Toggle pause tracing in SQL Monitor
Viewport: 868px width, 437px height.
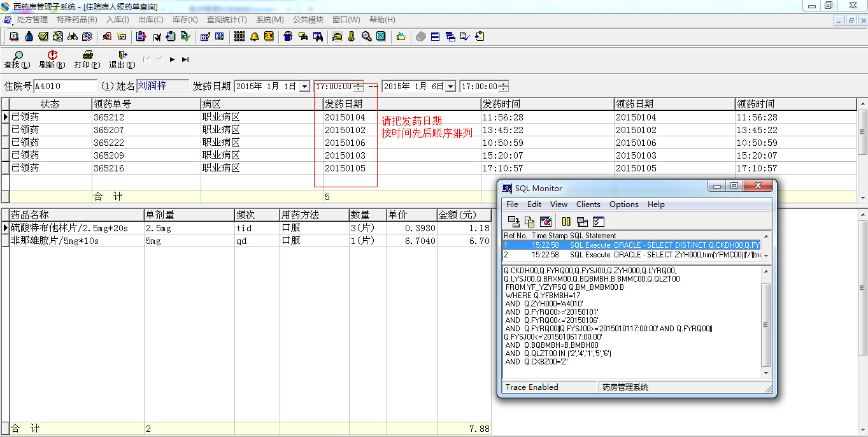tap(566, 222)
